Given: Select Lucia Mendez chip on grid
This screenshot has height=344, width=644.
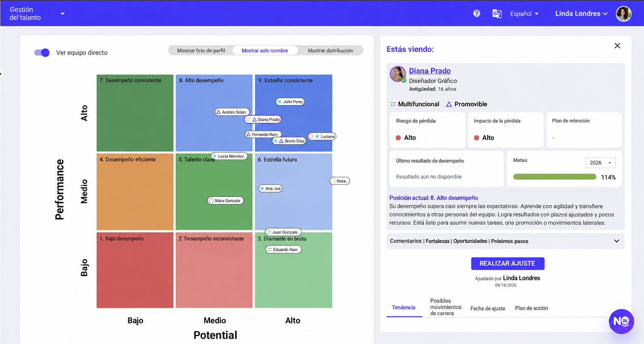Looking at the screenshot, I should tap(229, 156).
